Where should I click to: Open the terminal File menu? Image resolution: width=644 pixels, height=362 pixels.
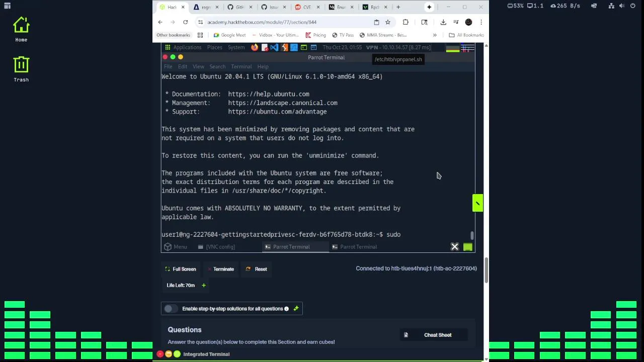click(x=168, y=66)
